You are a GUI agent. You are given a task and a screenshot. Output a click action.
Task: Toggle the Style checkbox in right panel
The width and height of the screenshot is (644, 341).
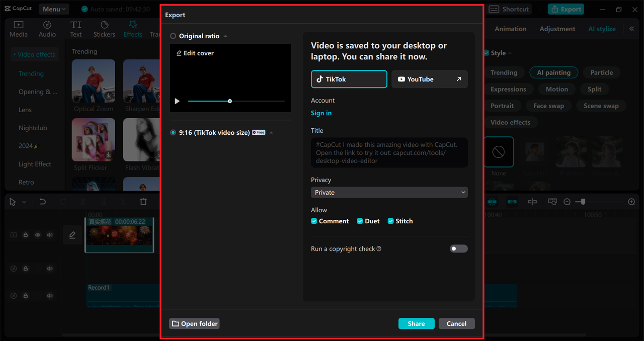coord(486,53)
